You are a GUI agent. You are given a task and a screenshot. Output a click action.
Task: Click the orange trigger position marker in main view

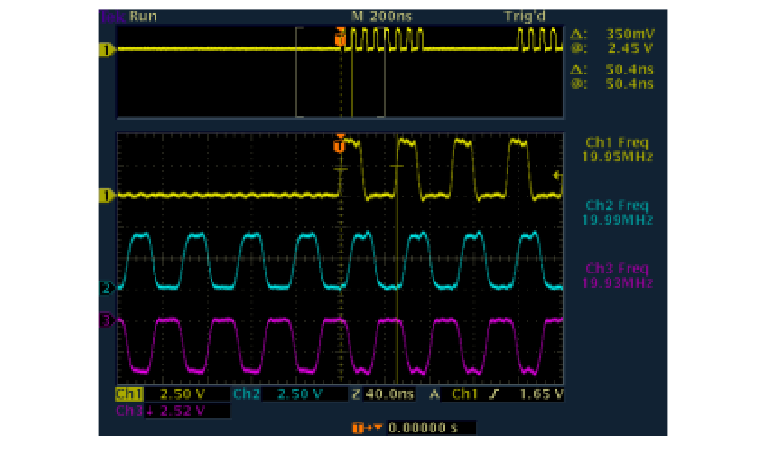coord(338,145)
